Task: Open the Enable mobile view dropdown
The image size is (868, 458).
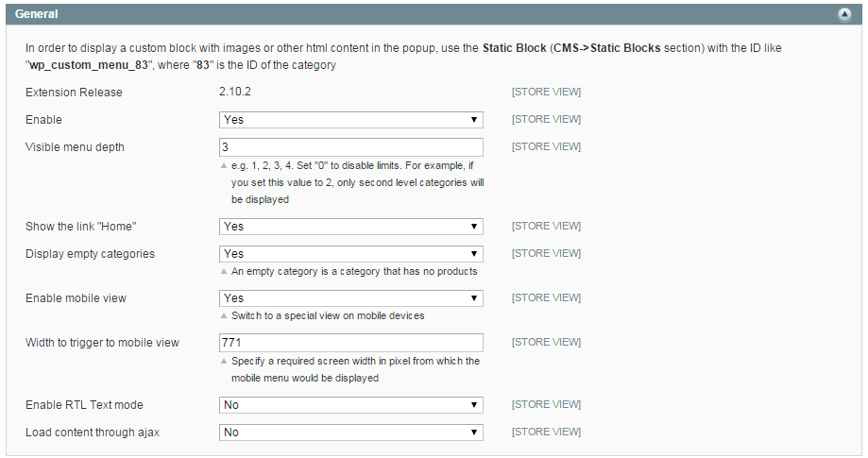Action: click(x=351, y=298)
